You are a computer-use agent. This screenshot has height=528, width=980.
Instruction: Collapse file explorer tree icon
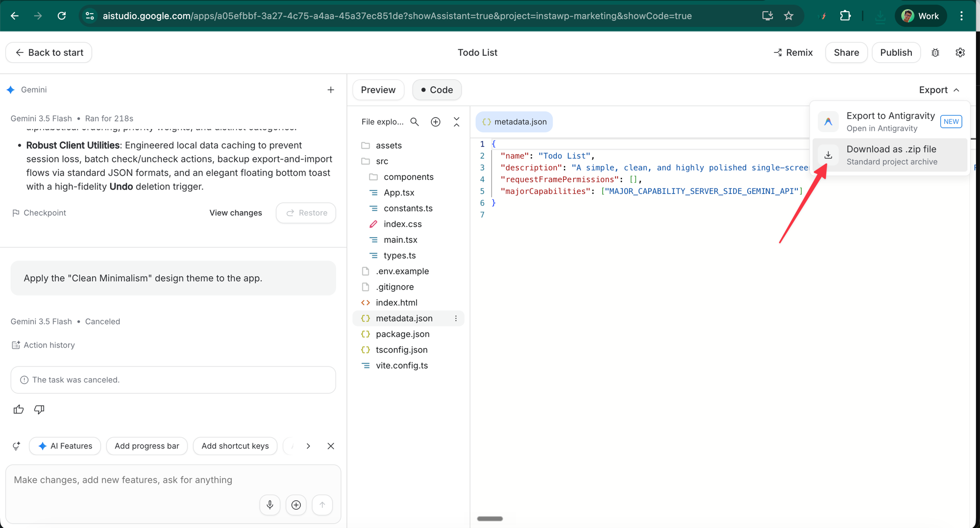point(456,121)
